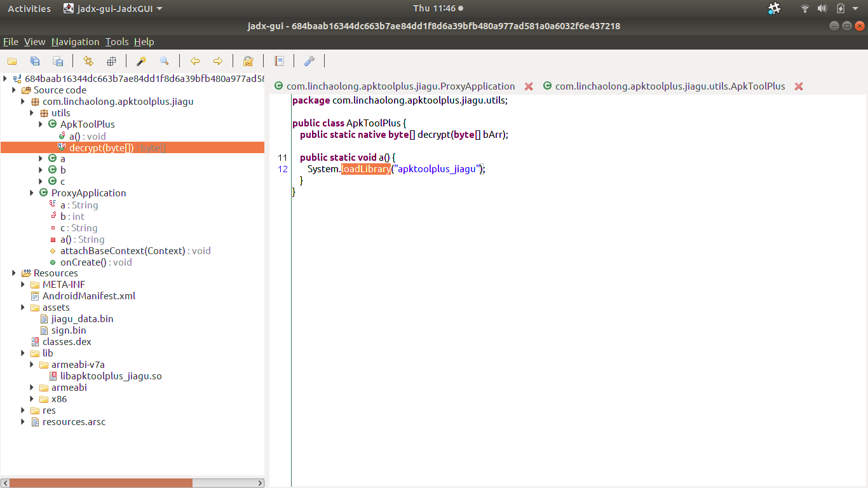Open text search with the magnifier icon

pyautogui.click(x=165, y=61)
